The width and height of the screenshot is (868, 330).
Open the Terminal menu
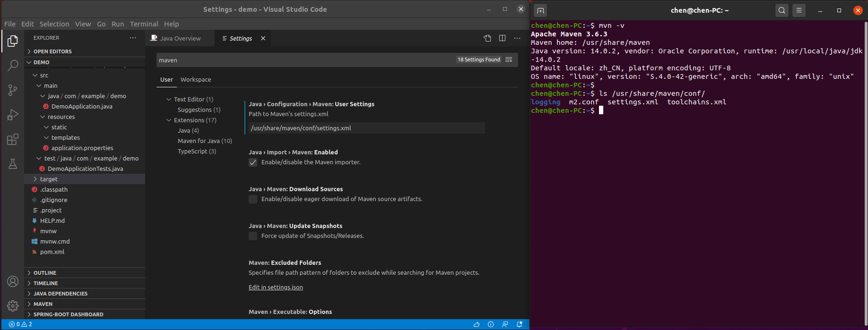(144, 24)
